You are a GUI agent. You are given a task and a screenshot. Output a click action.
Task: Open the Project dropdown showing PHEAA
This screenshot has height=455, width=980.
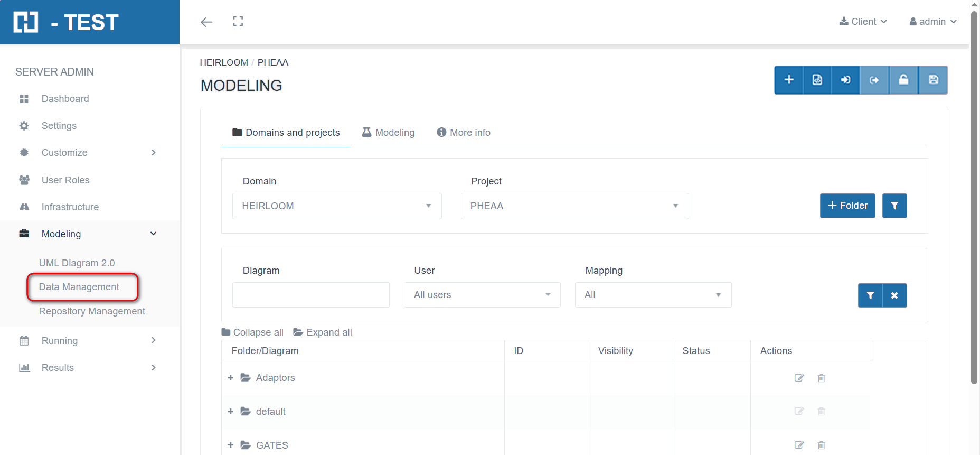point(574,206)
